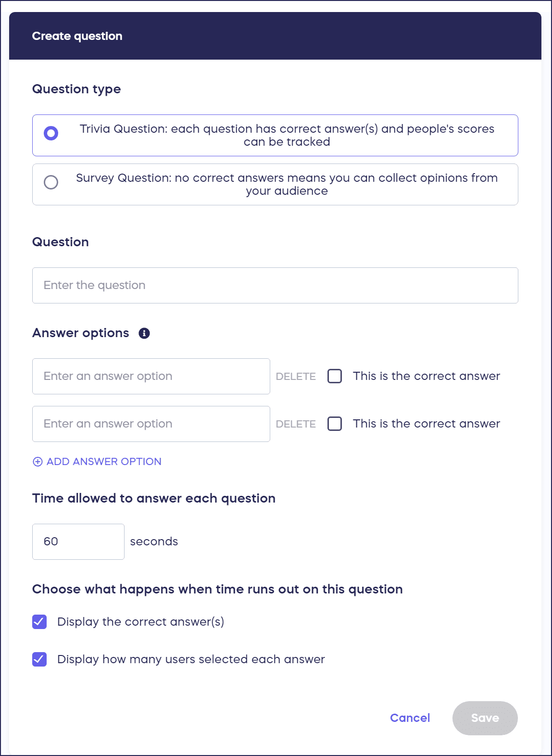Click the Trivia Question description text
552x756 pixels.
coord(287,135)
